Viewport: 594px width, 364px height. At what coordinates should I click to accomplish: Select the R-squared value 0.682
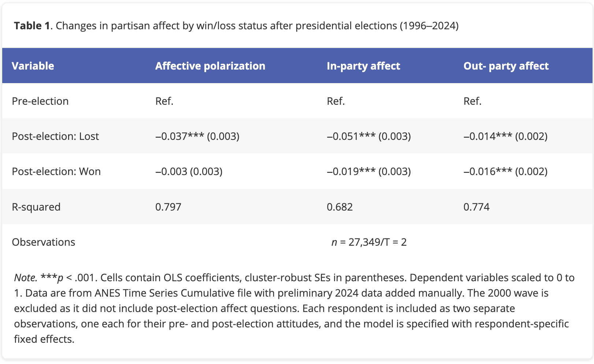340,207
